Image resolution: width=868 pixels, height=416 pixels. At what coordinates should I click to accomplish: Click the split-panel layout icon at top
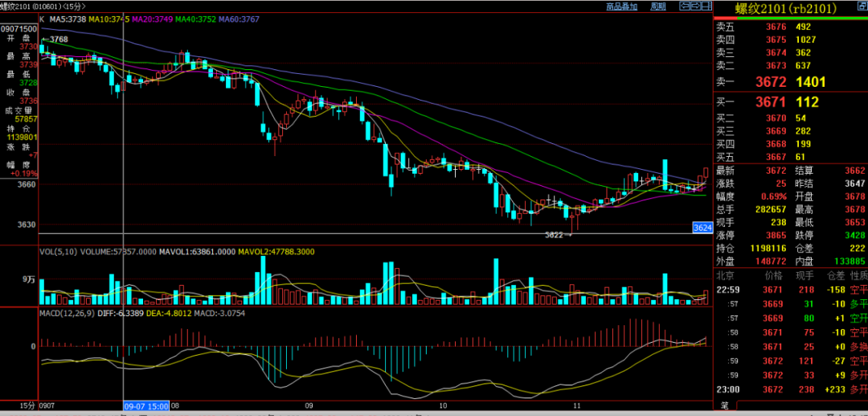[706, 6]
